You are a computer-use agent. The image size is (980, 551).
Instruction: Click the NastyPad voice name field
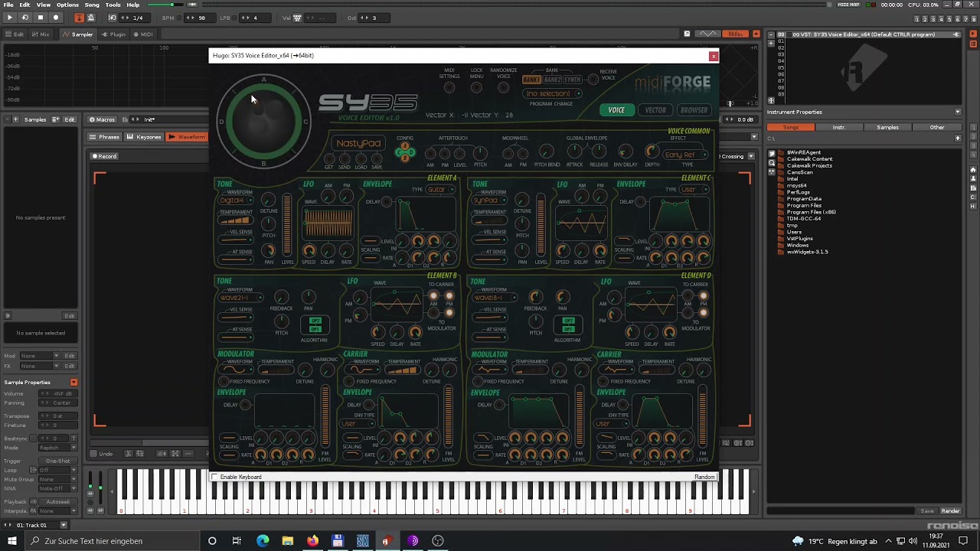(x=358, y=144)
